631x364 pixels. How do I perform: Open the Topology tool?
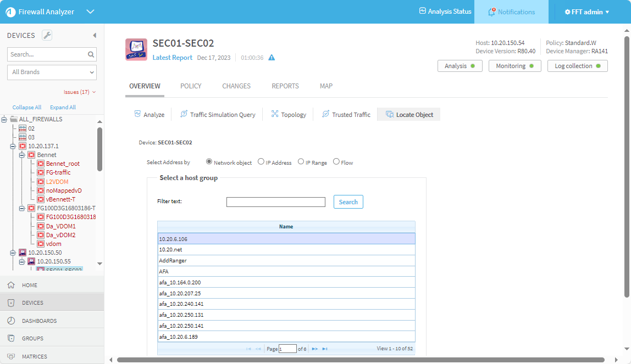click(289, 114)
